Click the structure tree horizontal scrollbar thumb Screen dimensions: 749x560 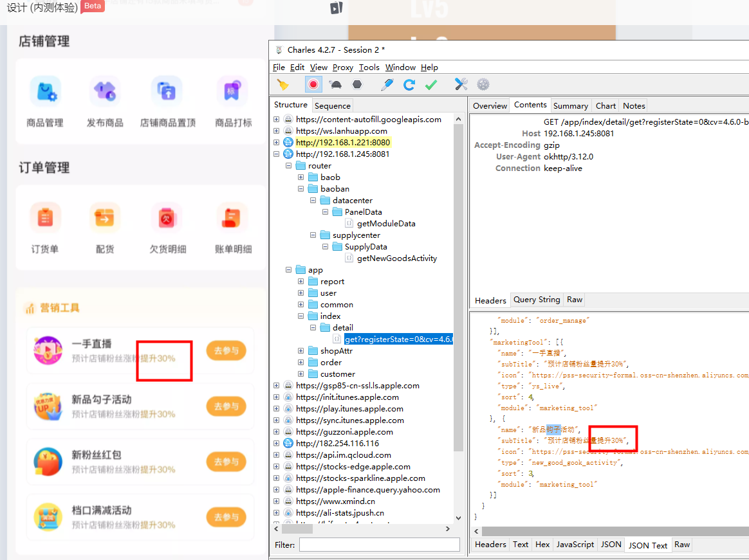tap(297, 529)
